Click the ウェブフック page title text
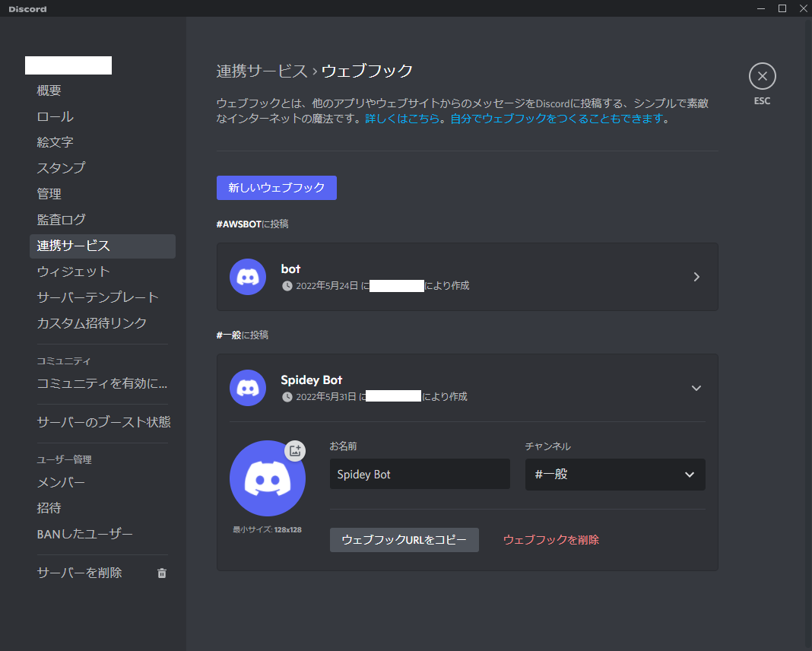This screenshot has height=651, width=812. click(367, 71)
